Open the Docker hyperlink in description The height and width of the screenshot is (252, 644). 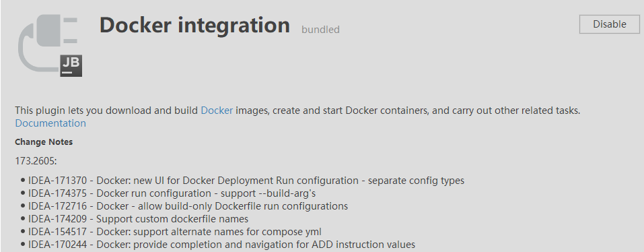coord(217,111)
